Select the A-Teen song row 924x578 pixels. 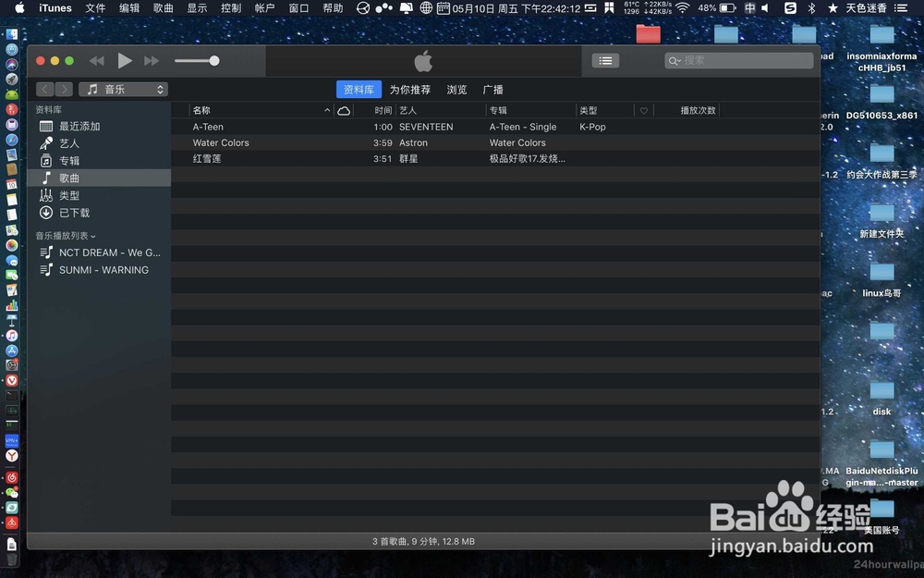pyautogui.click(x=495, y=127)
